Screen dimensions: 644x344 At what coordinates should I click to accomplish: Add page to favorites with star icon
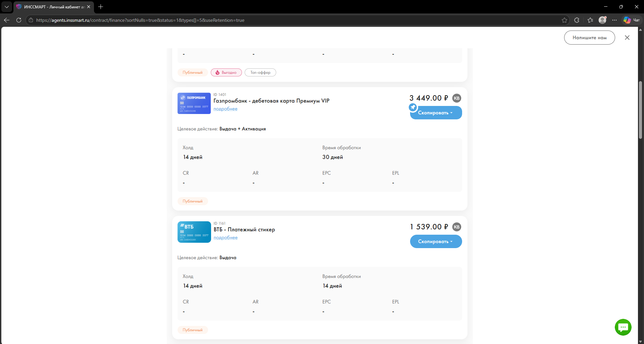pos(564,20)
